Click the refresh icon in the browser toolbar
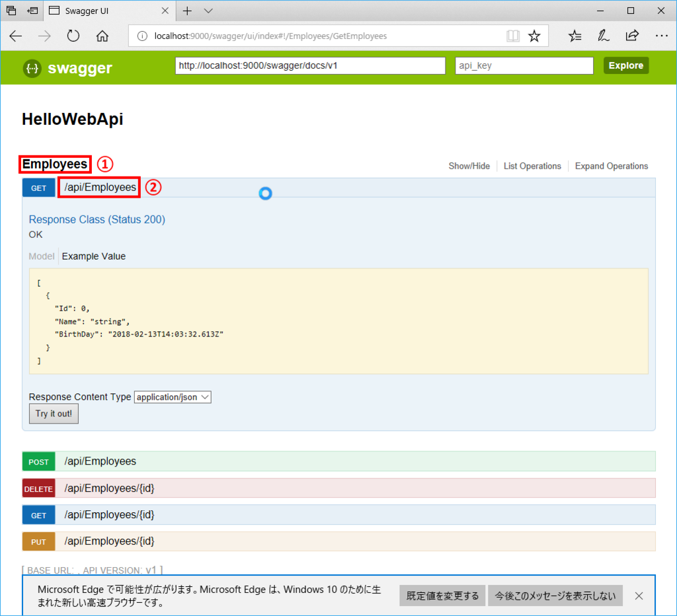The height and width of the screenshot is (616, 677). pyautogui.click(x=73, y=36)
